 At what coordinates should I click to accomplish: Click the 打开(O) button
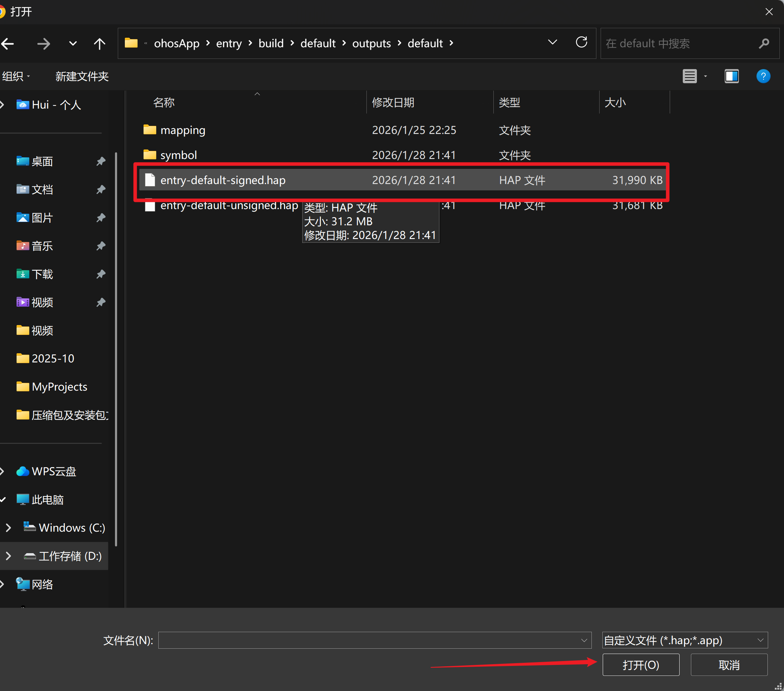(x=640, y=665)
